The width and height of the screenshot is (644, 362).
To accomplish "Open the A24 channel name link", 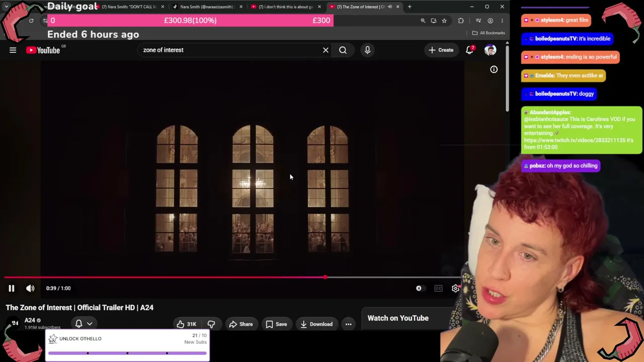I will [x=30, y=320].
